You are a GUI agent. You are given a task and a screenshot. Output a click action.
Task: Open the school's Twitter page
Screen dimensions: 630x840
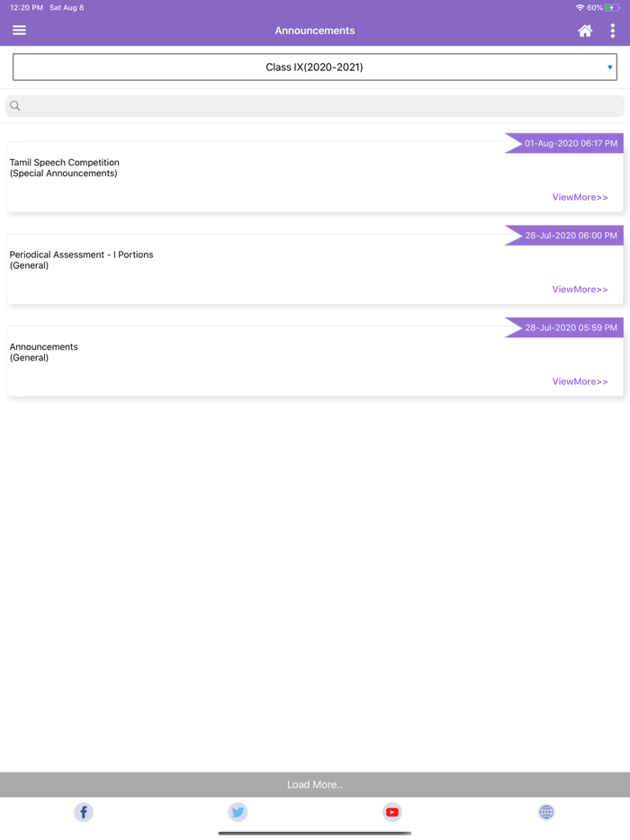(238, 812)
